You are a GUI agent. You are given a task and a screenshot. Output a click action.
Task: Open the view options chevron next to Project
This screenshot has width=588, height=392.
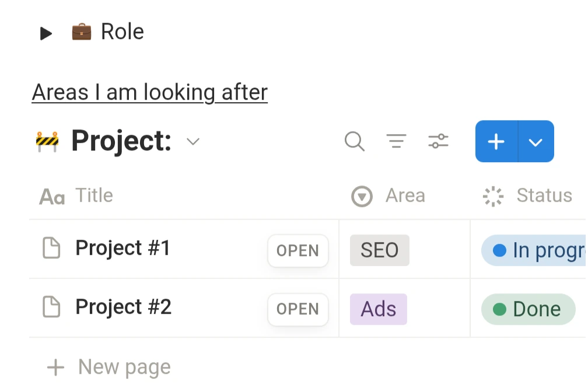[x=193, y=141]
